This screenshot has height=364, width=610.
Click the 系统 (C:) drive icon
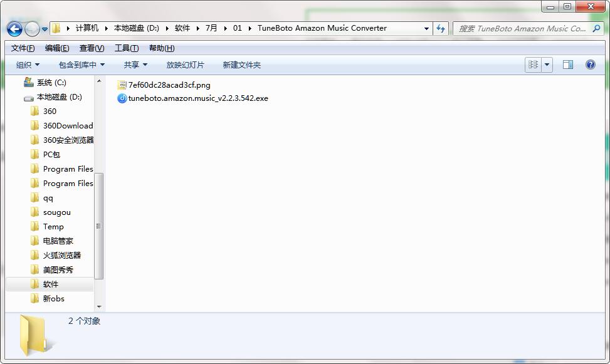[28, 82]
